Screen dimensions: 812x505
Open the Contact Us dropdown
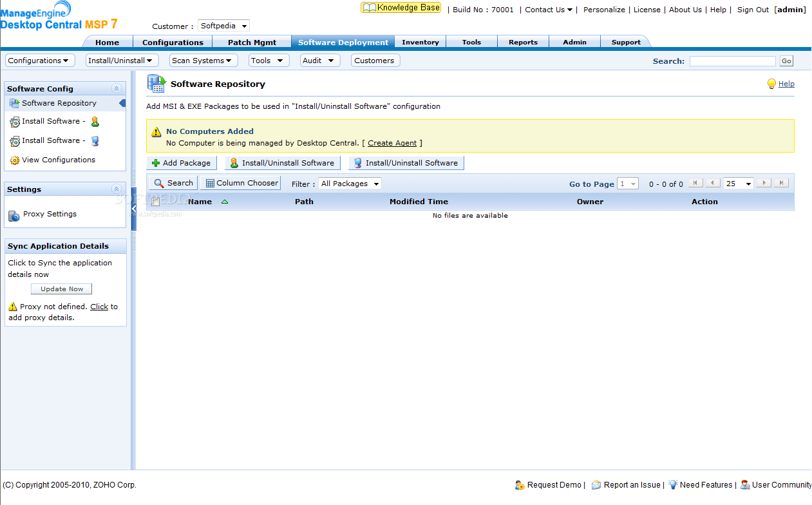549,10
